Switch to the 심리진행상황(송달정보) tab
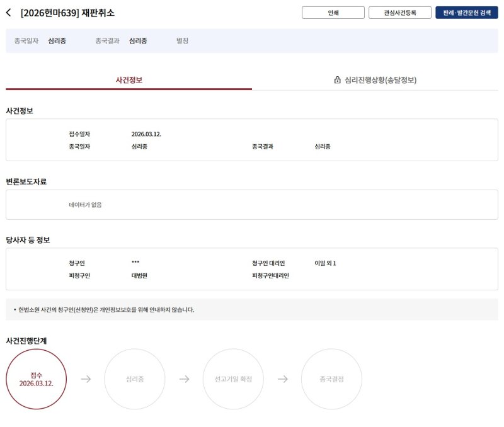Viewport: 504px width, 427px height. tap(378, 80)
